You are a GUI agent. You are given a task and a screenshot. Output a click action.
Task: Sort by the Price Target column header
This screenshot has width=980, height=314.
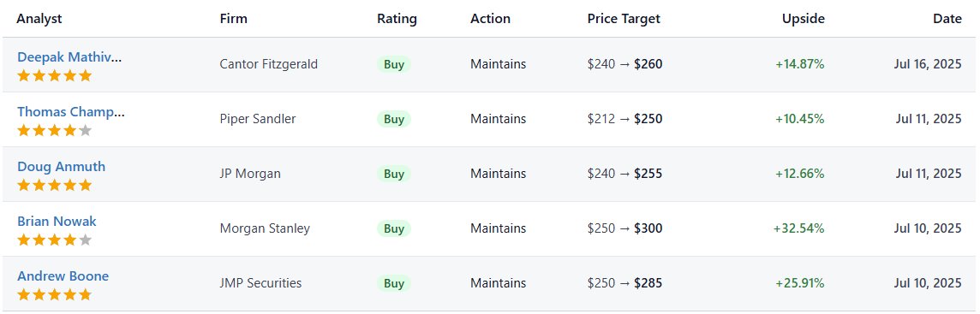(624, 19)
